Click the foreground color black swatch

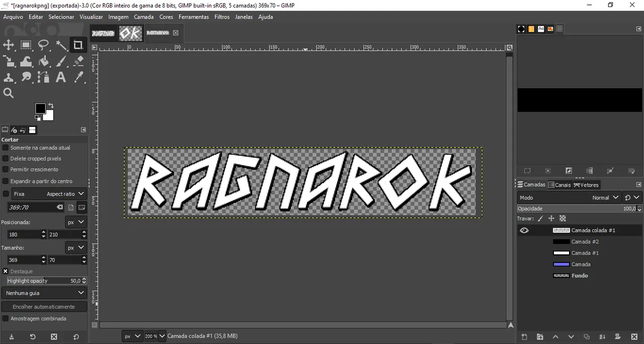(40, 108)
